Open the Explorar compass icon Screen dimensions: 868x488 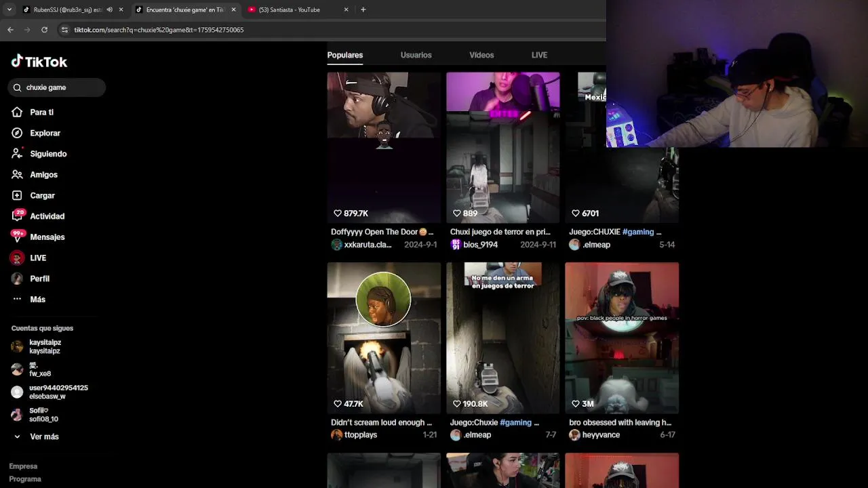[x=17, y=133]
